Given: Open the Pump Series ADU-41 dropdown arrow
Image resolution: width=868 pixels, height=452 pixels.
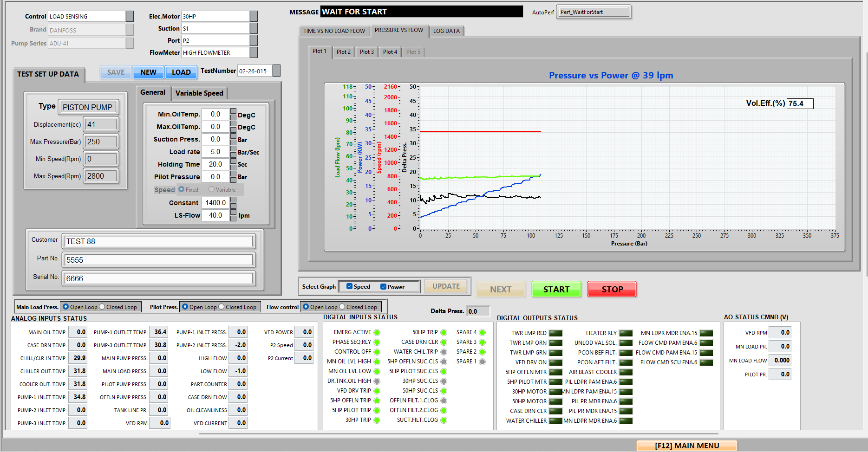Looking at the screenshot, I should tap(130, 43).
